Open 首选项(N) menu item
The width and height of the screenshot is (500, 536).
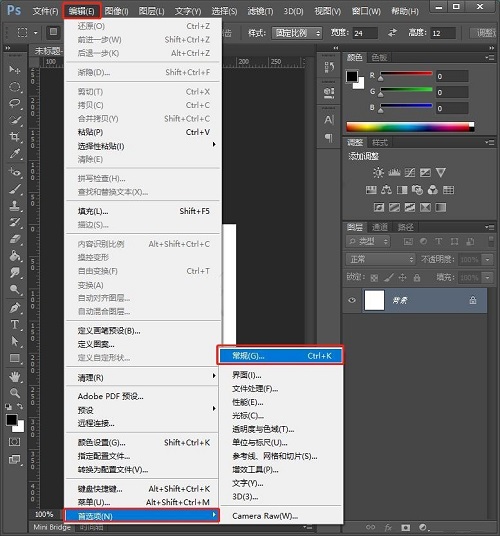pyautogui.click(x=141, y=516)
